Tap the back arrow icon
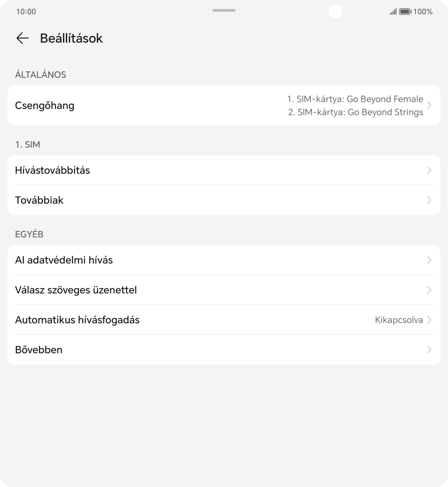This screenshot has width=448, height=487. coord(22,38)
